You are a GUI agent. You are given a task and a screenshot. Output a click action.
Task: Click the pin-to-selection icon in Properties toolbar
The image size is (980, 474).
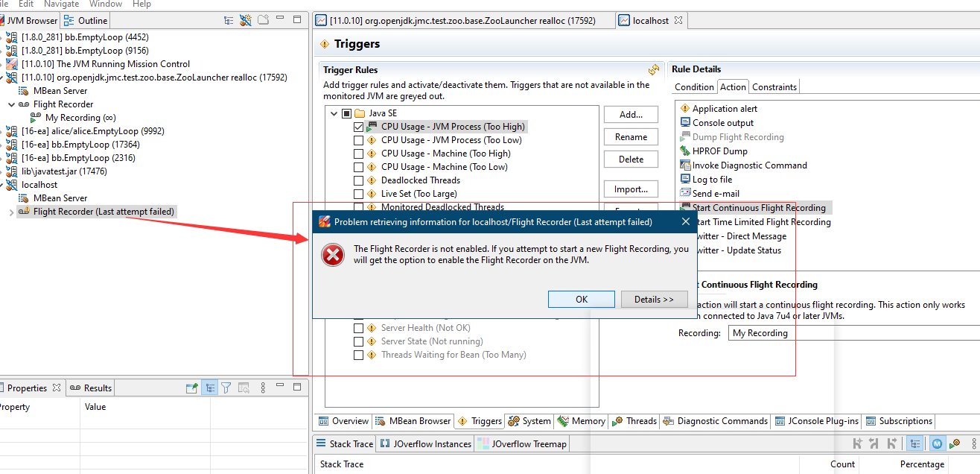(x=191, y=388)
